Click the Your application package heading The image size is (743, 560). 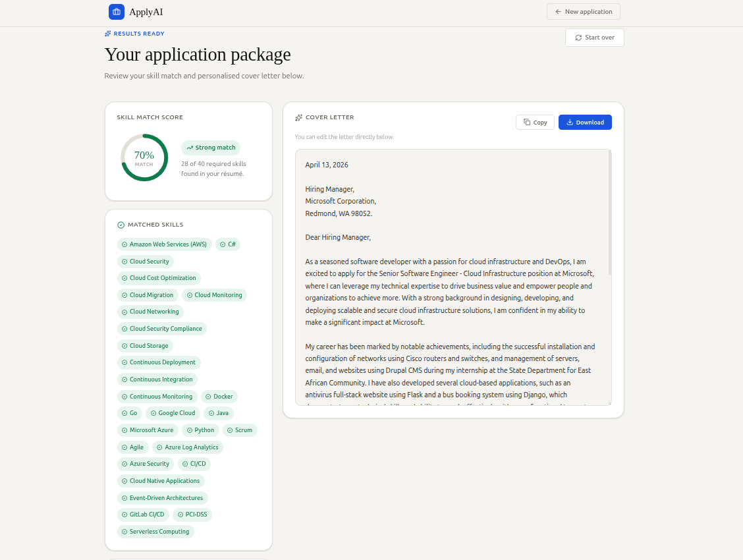198,55
